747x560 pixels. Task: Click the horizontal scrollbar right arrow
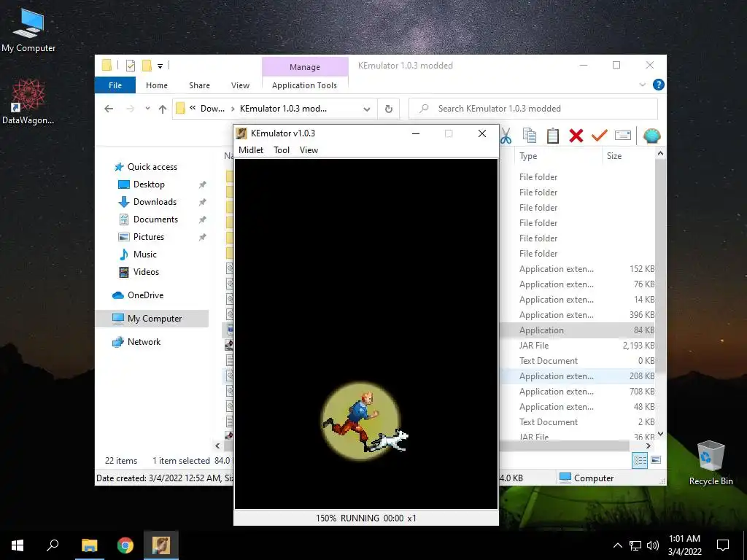pyautogui.click(x=649, y=446)
